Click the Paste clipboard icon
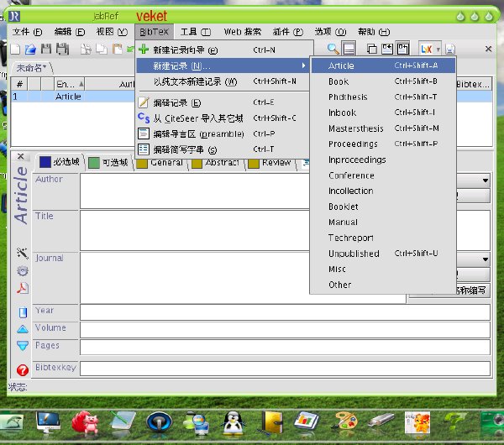The image size is (504, 445). point(118,50)
